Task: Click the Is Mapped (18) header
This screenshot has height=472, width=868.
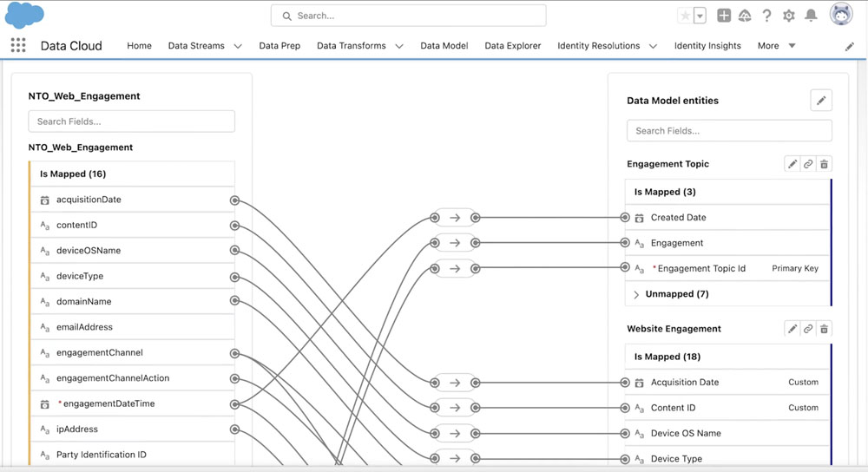Action: tap(728, 357)
